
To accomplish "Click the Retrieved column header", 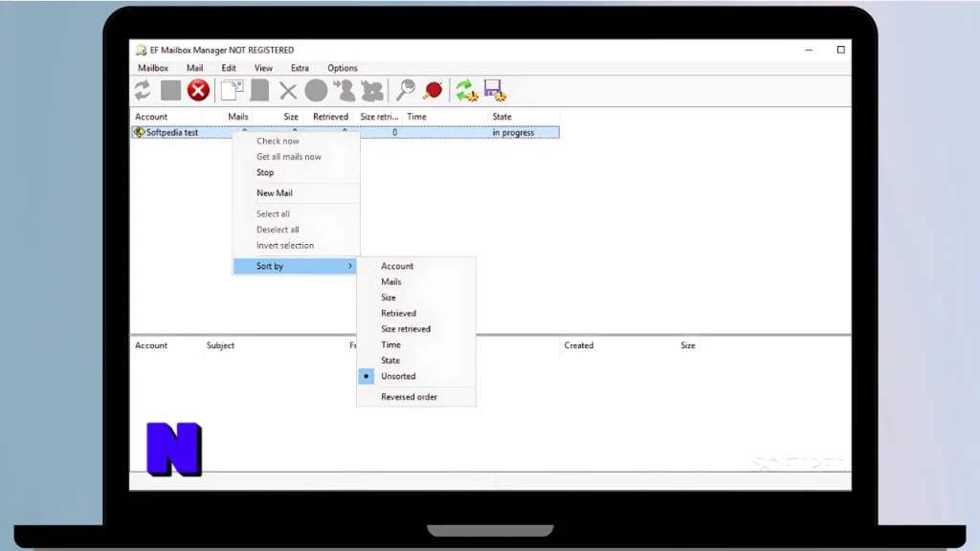I will 330,117.
